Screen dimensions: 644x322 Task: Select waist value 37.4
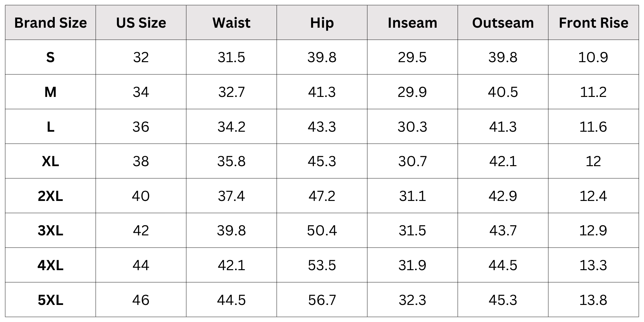pyautogui.click(x=232, y=196)
